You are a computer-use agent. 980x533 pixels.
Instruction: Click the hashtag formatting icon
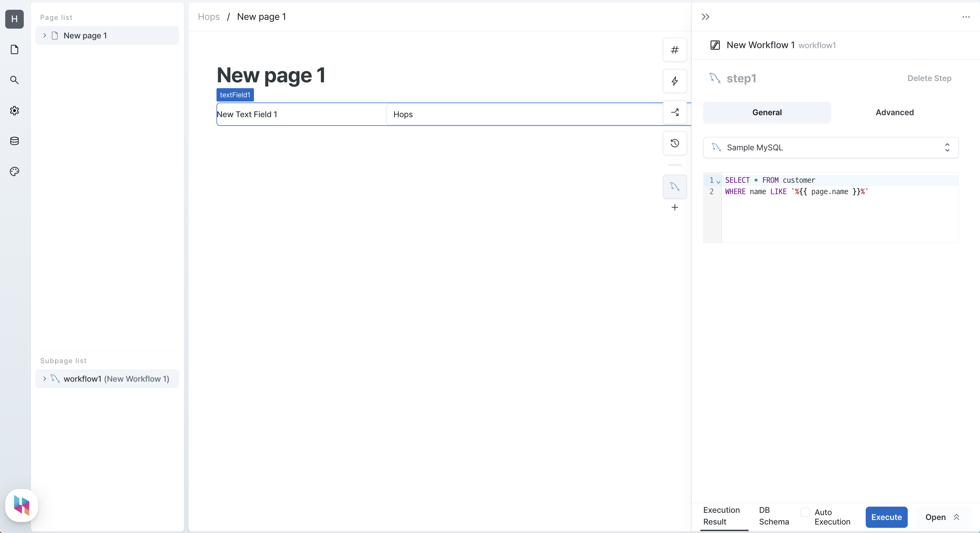point(675,50)
